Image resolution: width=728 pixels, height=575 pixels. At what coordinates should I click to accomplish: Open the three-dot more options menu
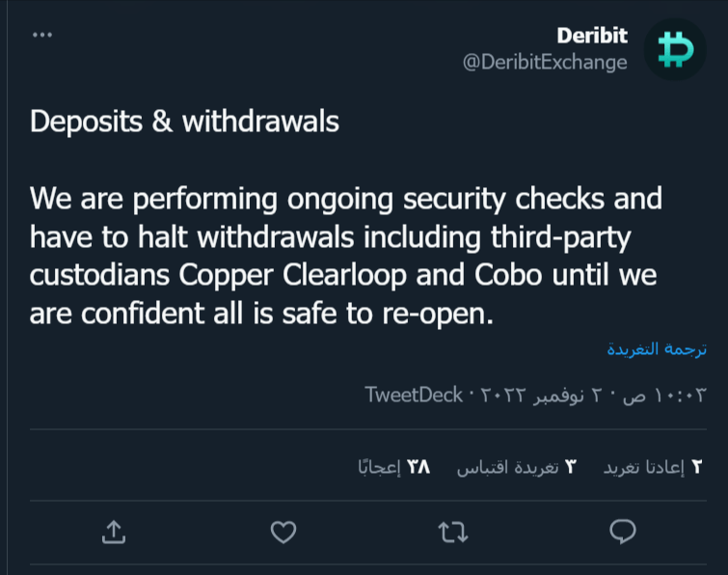[42, 35]
